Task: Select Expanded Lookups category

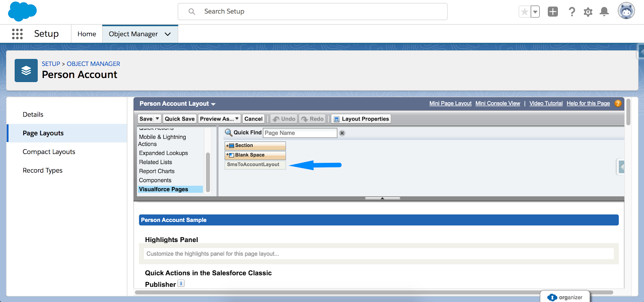Action: click(x=163, y=153)
